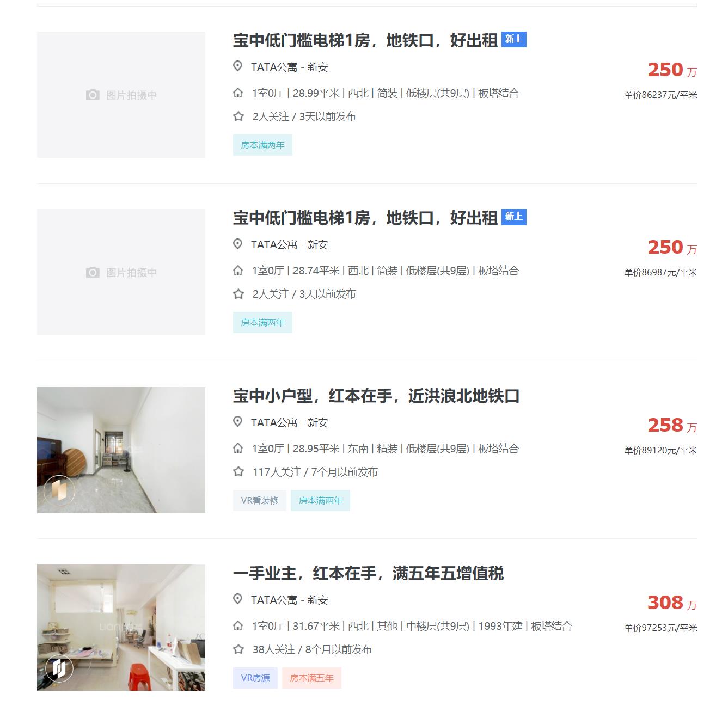Open the 308万 listing room photo thumbnail
The height and width of the screenshot is (706, 728).
click(x=121, y=628)
